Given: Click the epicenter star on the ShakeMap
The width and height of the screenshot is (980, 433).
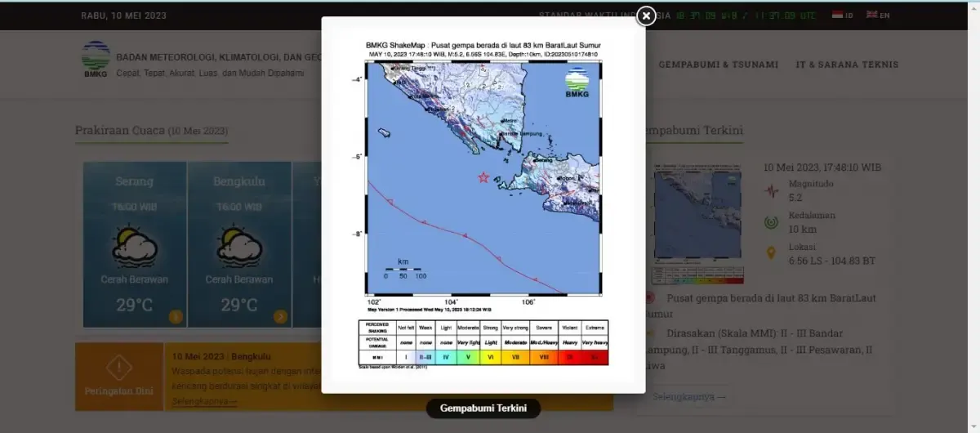Looking at the screenshot, I should 483,177.
